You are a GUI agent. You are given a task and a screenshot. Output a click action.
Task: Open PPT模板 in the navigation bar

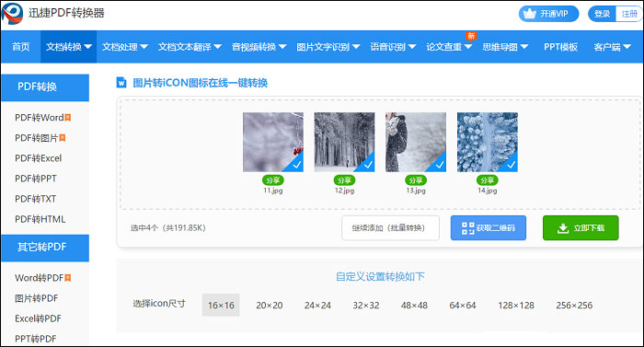point(560,47)
